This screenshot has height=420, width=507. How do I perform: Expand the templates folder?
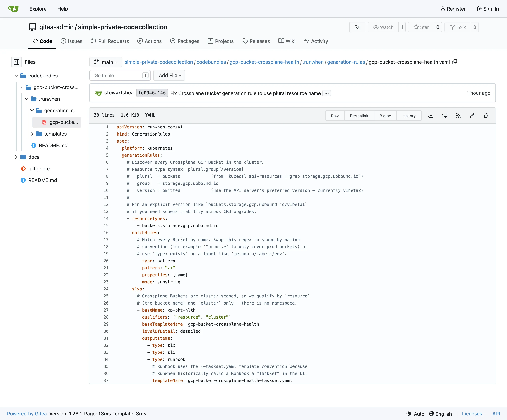click(32, 134)
